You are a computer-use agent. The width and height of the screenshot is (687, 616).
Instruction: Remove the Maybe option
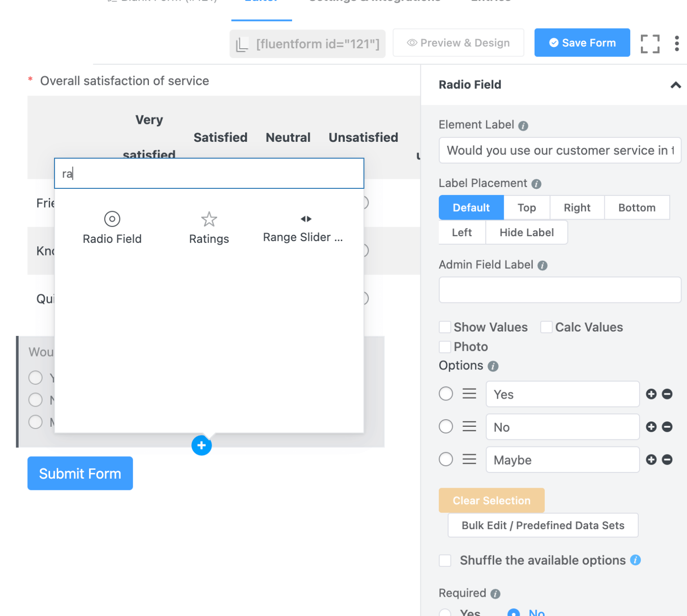point(667,459)
